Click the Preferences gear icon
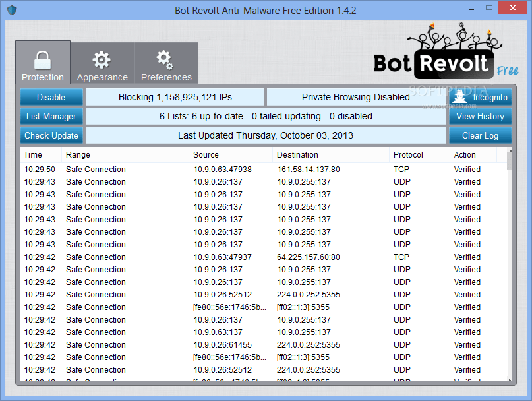Viewport: 532px width, 401px height. 166,59
